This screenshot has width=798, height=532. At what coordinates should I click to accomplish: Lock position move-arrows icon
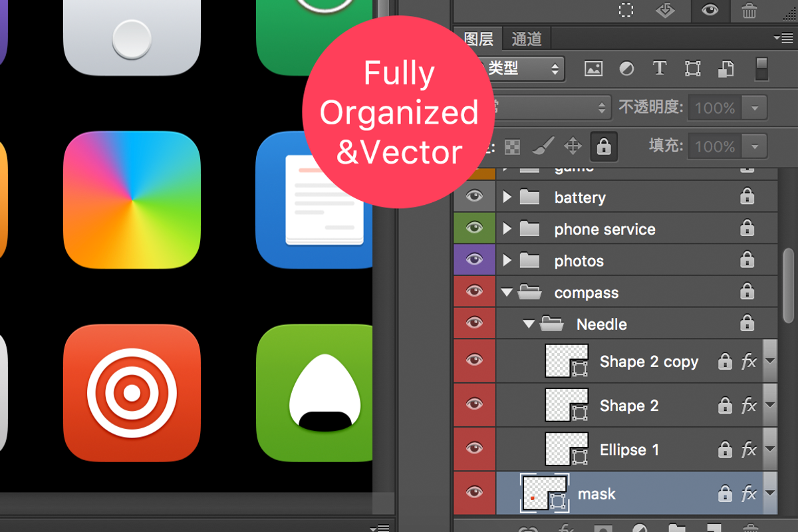click(573, 146)
